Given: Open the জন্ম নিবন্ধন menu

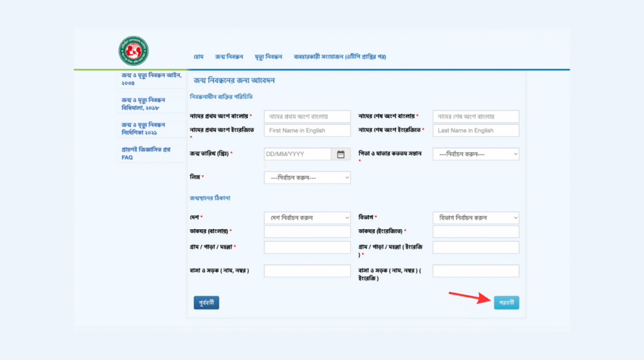Looking at the screenshot, I should [229, 57].
